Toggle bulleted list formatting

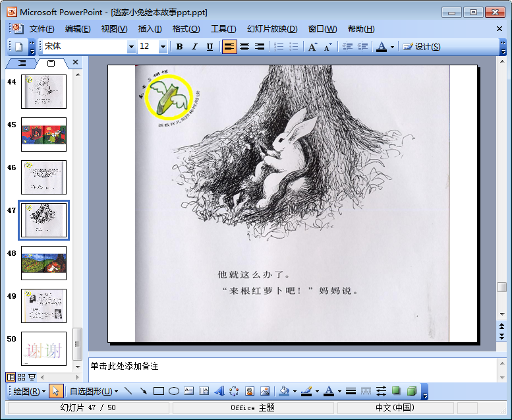(x=293, y=47)
